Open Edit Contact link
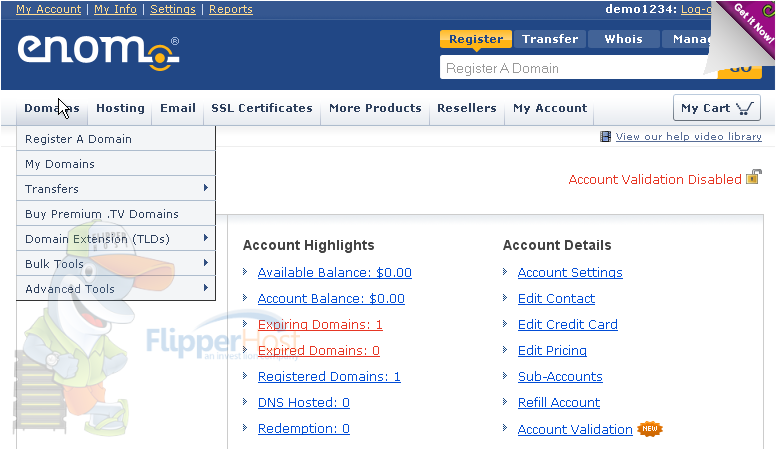 pyautogui.click(x=556, y=299)
